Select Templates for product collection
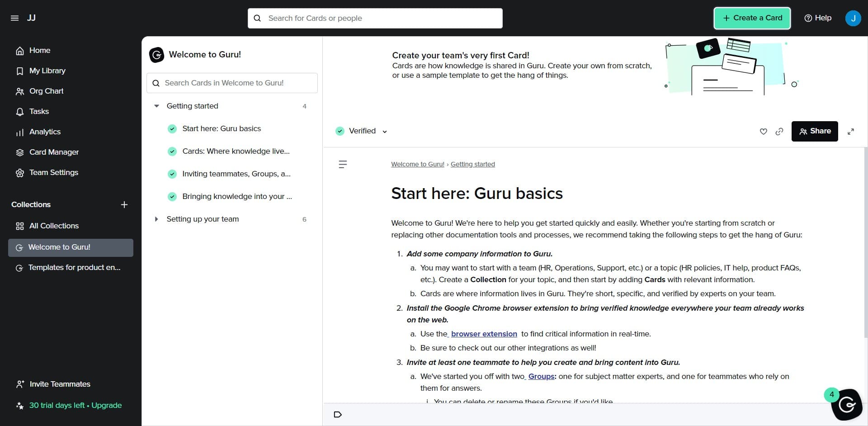 (74, 267)
